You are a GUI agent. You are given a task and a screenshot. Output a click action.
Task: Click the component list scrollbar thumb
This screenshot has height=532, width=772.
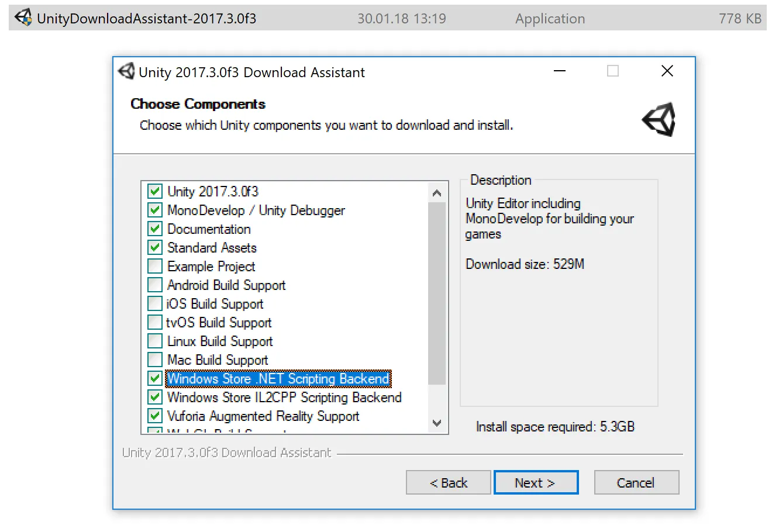point(437,293)
